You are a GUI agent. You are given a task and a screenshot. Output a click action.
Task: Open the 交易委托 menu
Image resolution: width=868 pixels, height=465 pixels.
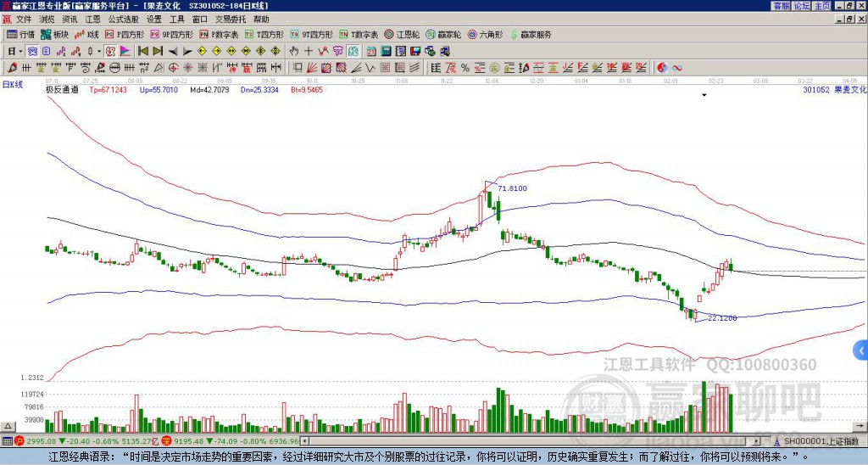(231, 20)
